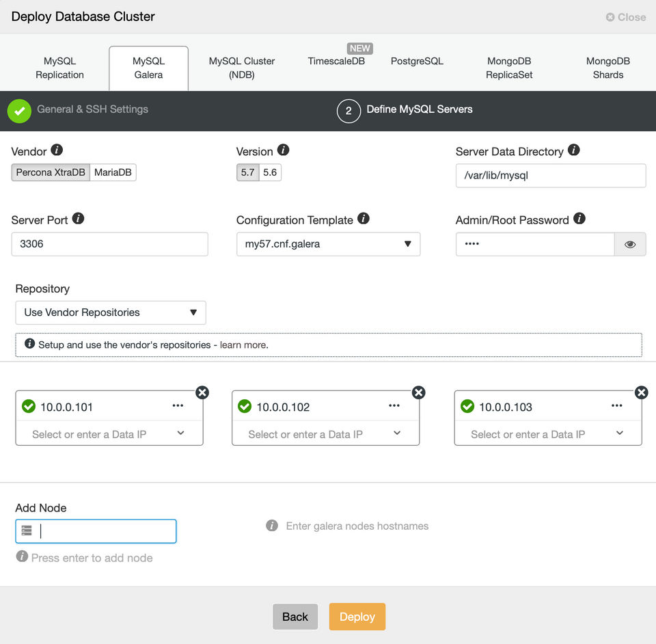Click the Admin/Root Password info icon
Viewport: 656px width, 644px height.
pyautogui.click(x=579, y=219)
